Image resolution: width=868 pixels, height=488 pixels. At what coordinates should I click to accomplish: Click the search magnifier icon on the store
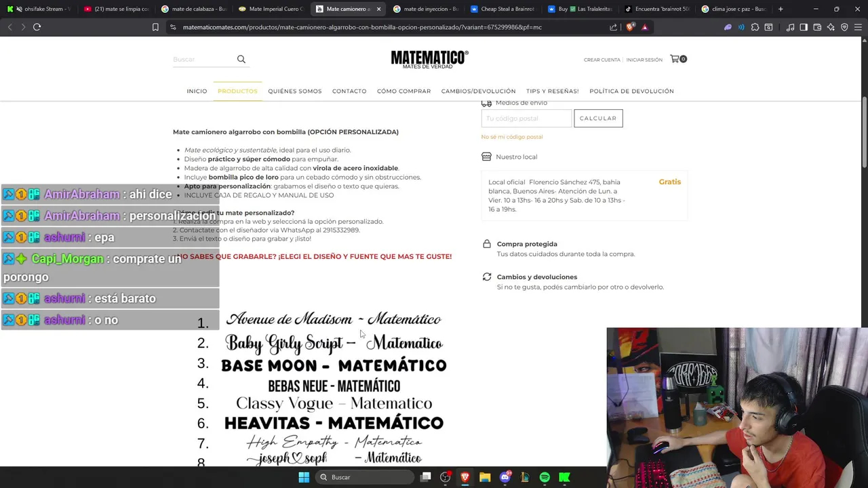(241, 59)
